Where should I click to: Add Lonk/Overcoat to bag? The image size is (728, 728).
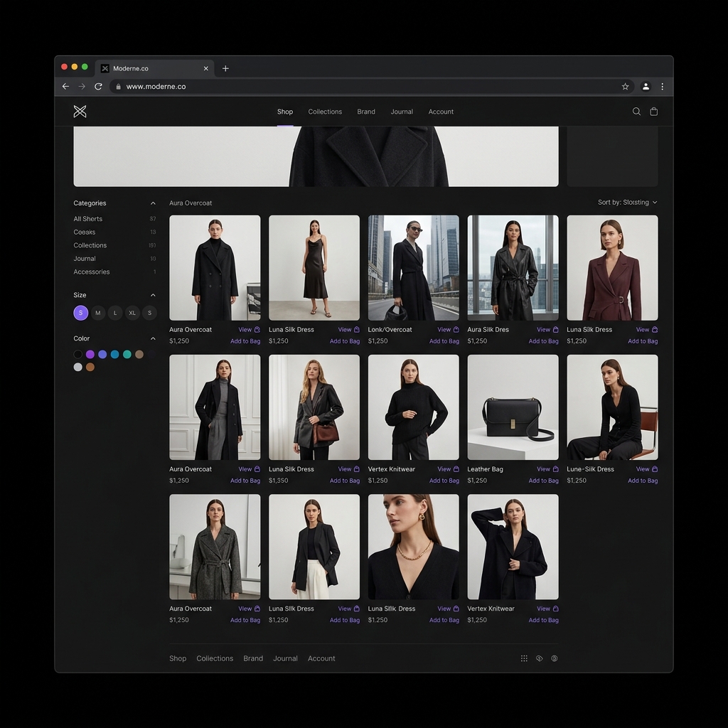coord(444,341)
